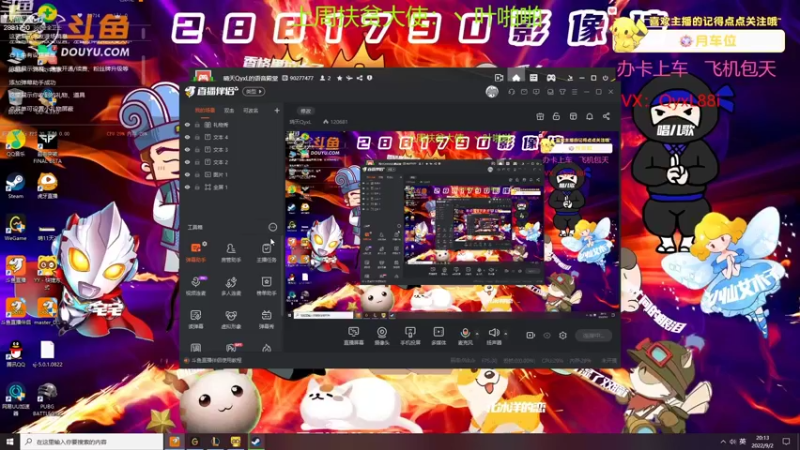This screenshot has height=450, width=800.
Task: Open the 房管助手 room manager tool
Action: [231, 252]
